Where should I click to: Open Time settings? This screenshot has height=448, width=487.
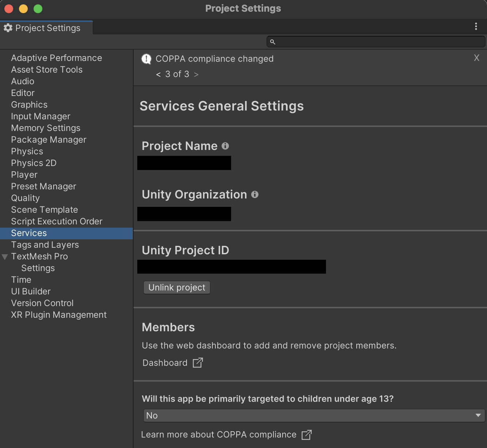point(21,280)
